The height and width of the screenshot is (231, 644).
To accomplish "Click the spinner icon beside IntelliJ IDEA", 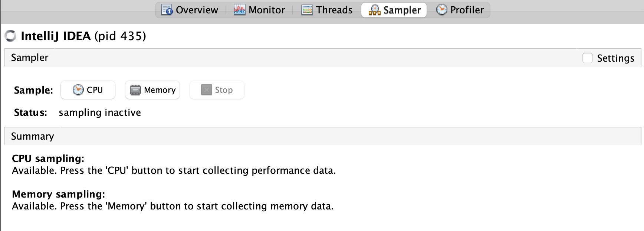I will tap(10, 36).
